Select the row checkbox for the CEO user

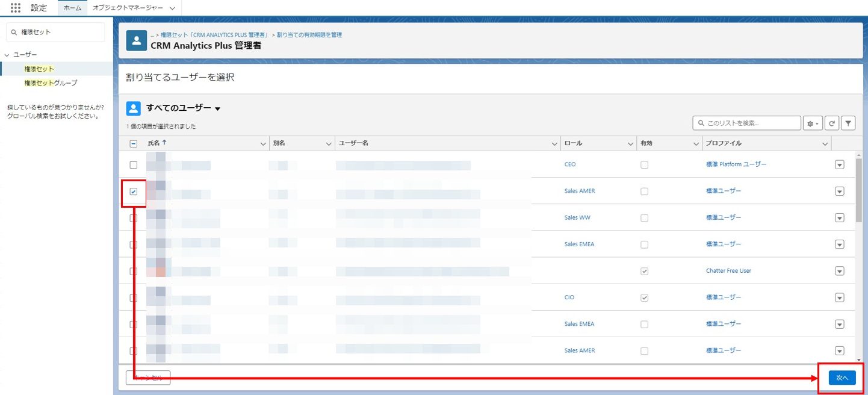click(x=134, y=164)
